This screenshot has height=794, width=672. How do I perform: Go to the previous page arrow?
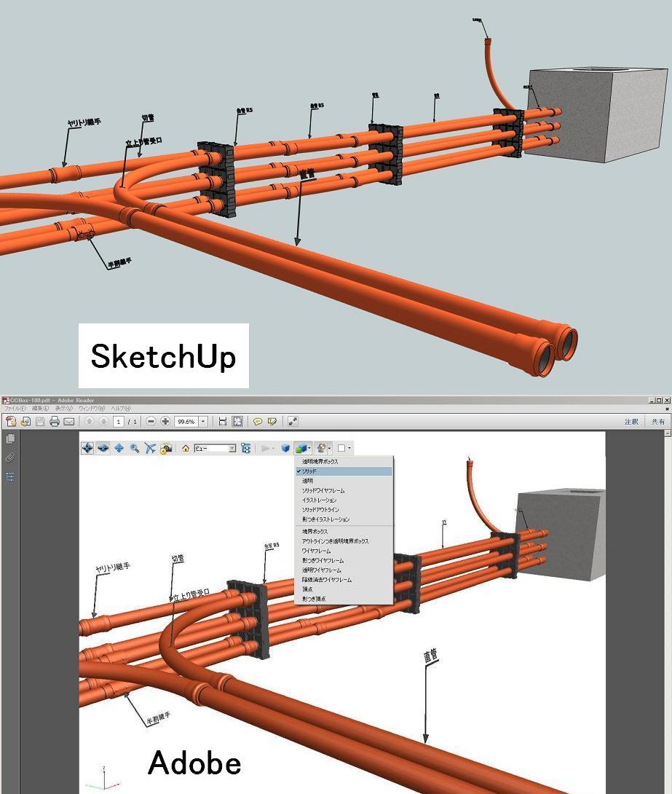point(90,421)
